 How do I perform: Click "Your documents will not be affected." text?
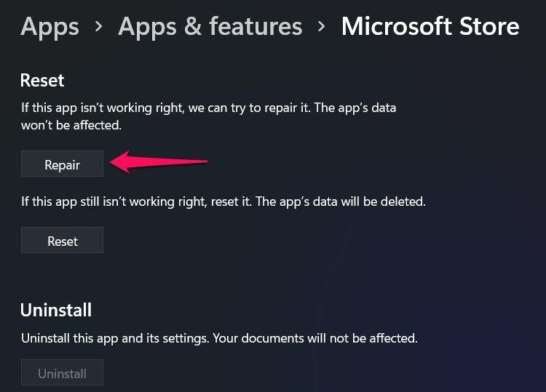(x=315, y=338)
